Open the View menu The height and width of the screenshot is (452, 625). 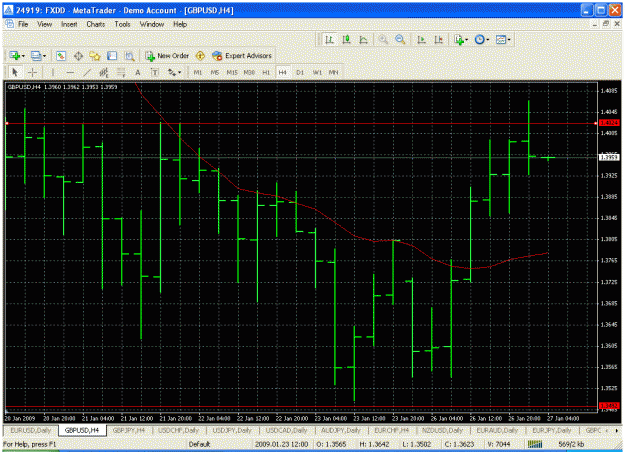pyautogui.click(x=45, y=24)
